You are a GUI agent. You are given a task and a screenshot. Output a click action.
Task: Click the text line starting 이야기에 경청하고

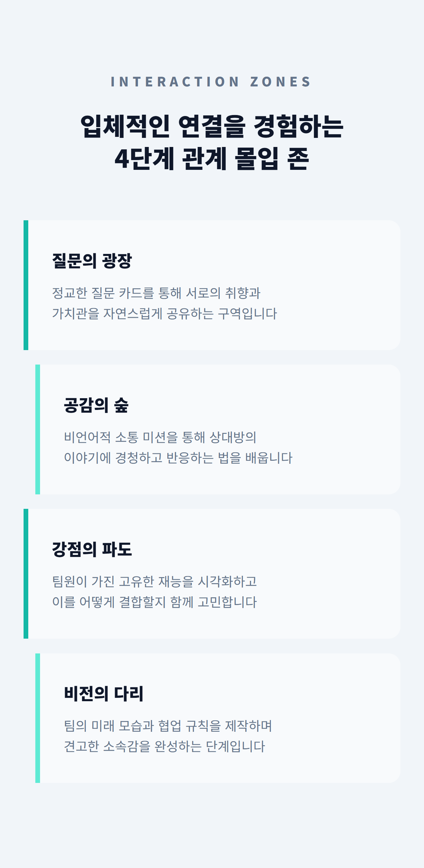(178, 458)
